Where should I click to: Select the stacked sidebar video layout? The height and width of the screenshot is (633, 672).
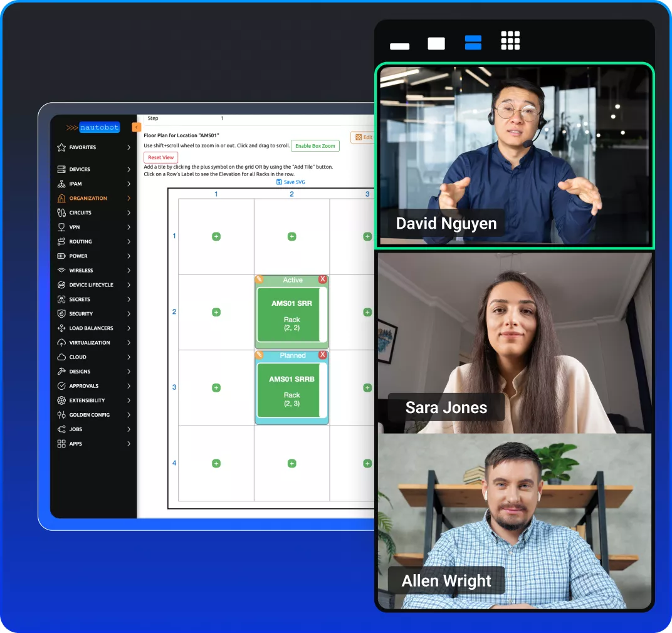(473, 43)
